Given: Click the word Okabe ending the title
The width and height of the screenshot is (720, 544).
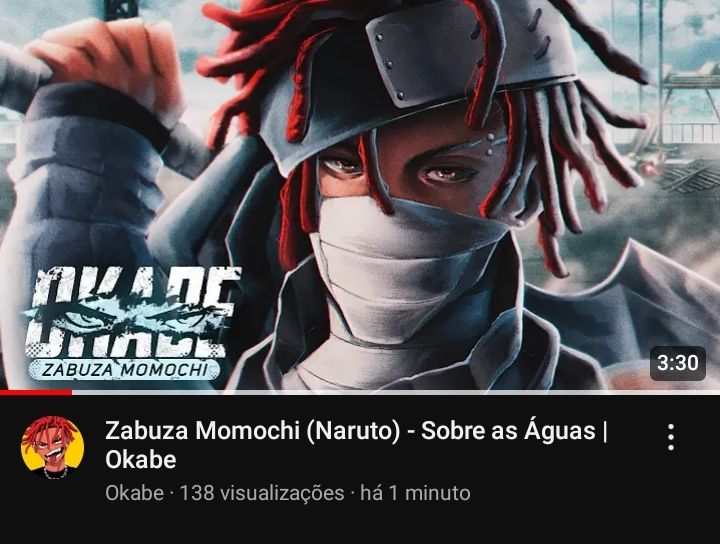Looking at the screenshot, I should click(141, 460).
